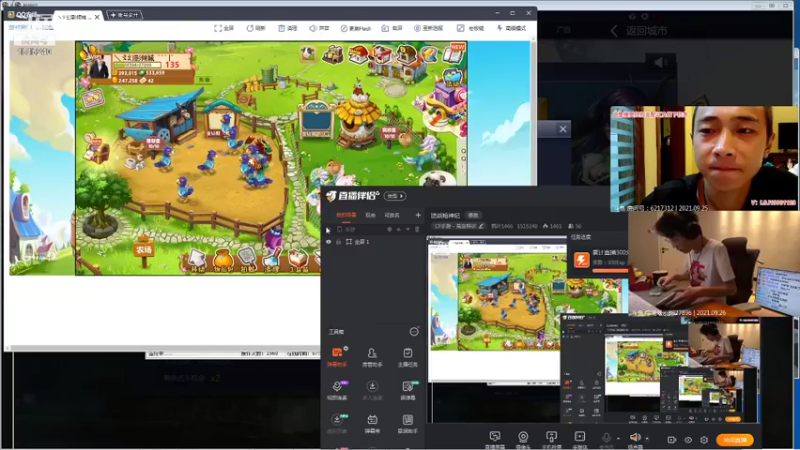Click the farm signpost in game
Viewport: 800px width, 450px height.
pyautogui.click(x=144, y=249)
